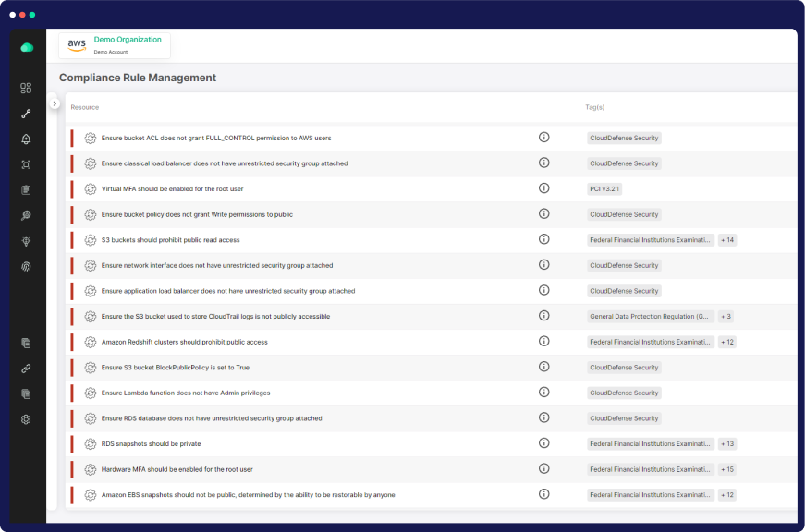Image resolution: width=805 pixels, height=532 pixels.
Task: Open the fingerprint icon in sidebar
Action: tap(26, 266)
